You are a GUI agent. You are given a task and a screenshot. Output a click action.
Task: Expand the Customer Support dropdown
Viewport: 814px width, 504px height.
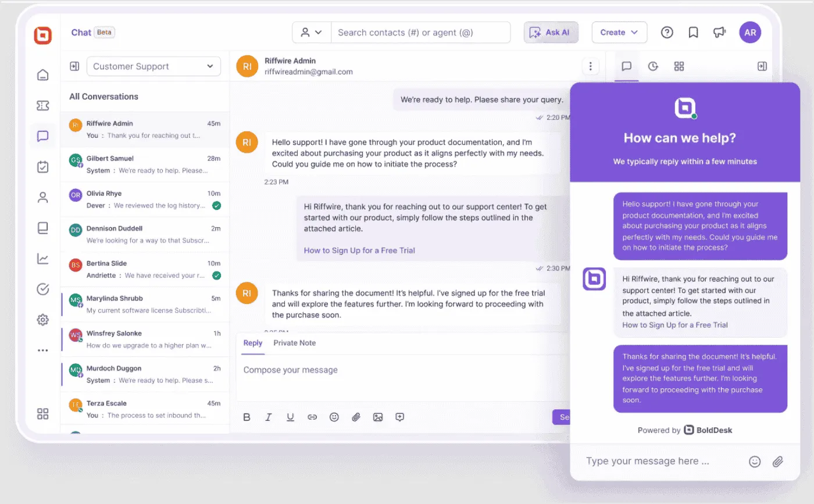[153, 66]
